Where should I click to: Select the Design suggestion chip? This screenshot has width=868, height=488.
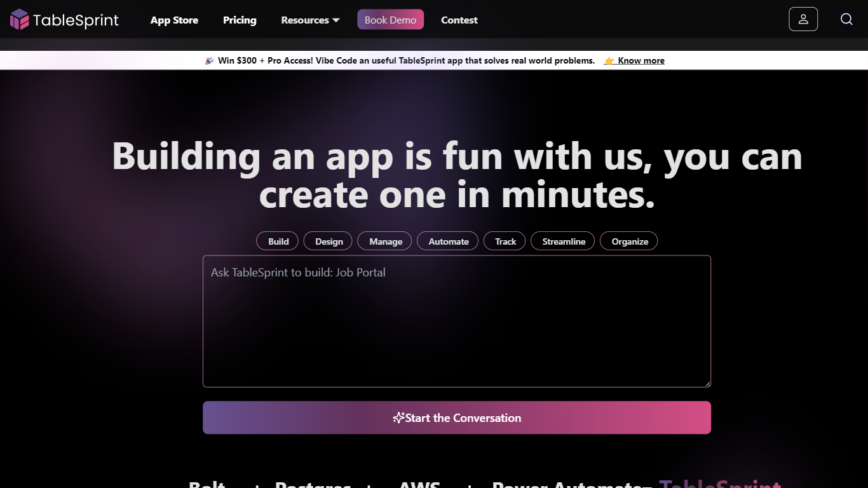point(329,241)
